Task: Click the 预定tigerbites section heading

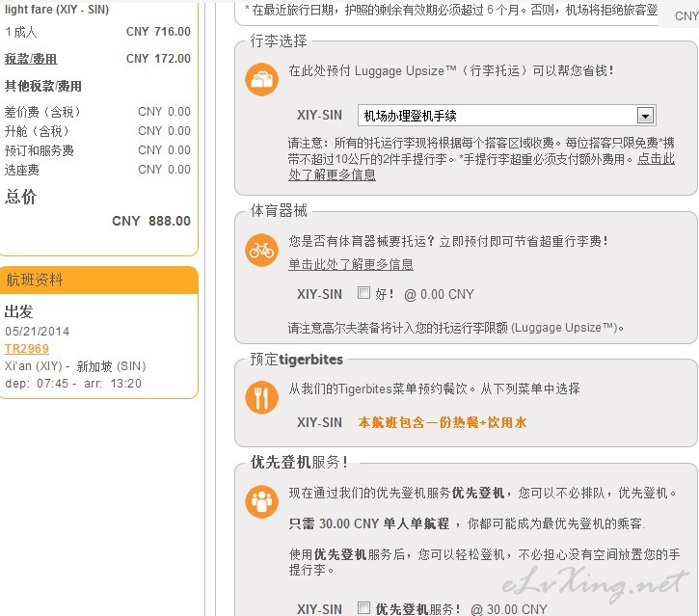Action: coord(296,359)
